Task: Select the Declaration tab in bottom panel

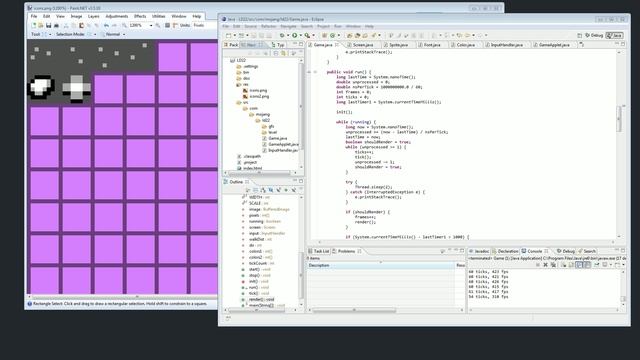Action: click(505, 251)
